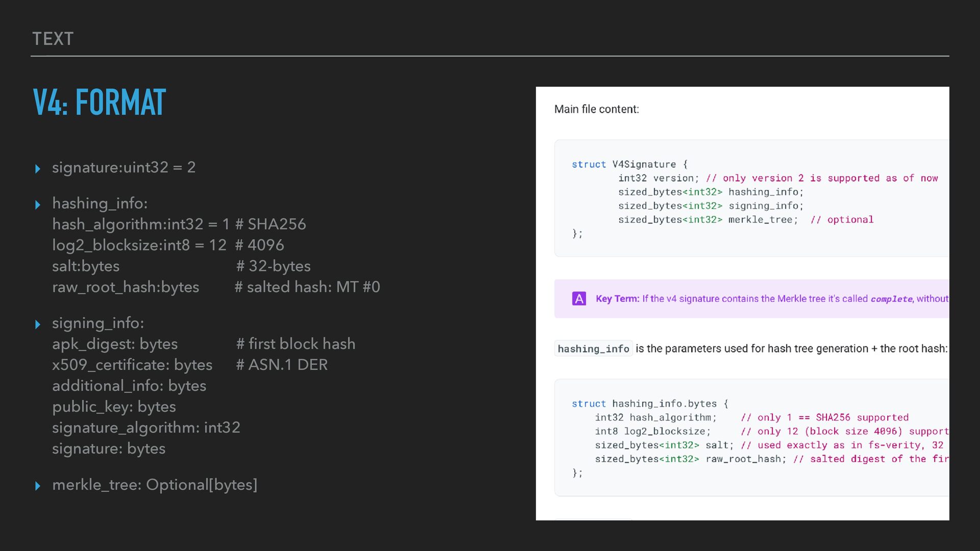
Task: Click the 'TEXT' header label
Action: click(x=53, y=39)
